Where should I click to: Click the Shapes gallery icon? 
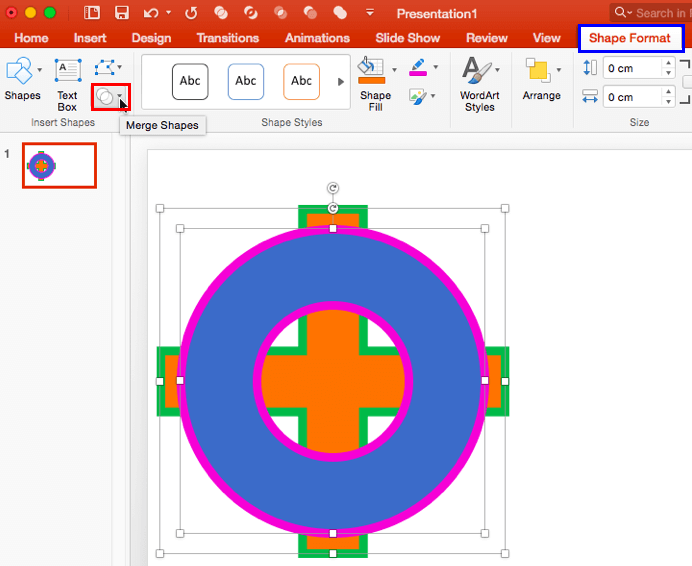tap(19, 71)
